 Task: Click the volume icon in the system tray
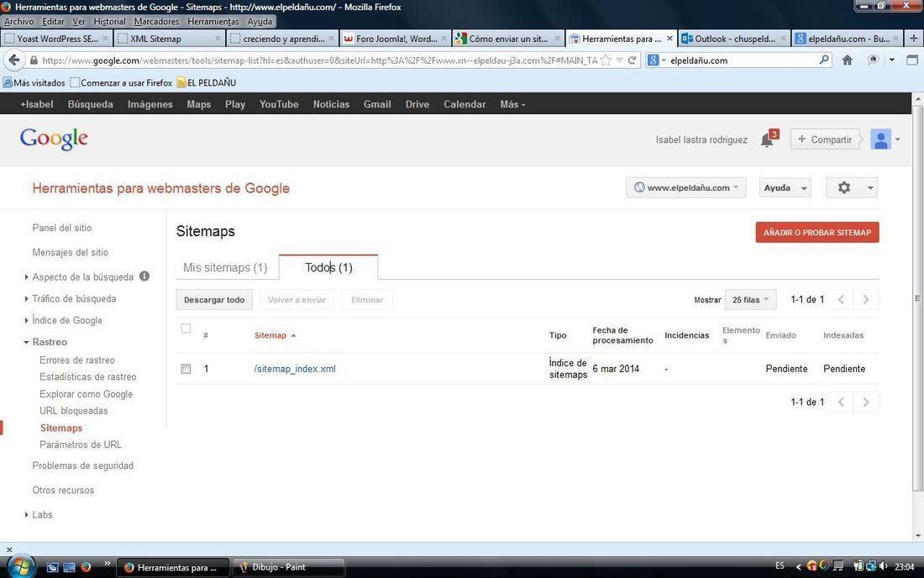[883, 566]
